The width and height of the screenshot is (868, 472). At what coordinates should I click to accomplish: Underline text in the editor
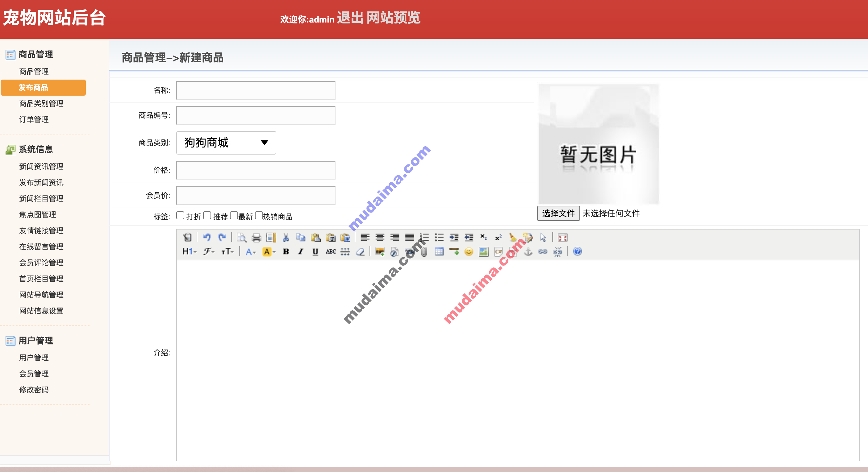click(315, 251)
